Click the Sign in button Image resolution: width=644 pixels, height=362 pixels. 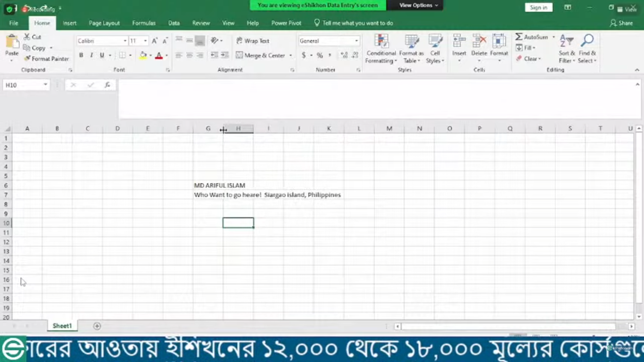coord(538,8)
